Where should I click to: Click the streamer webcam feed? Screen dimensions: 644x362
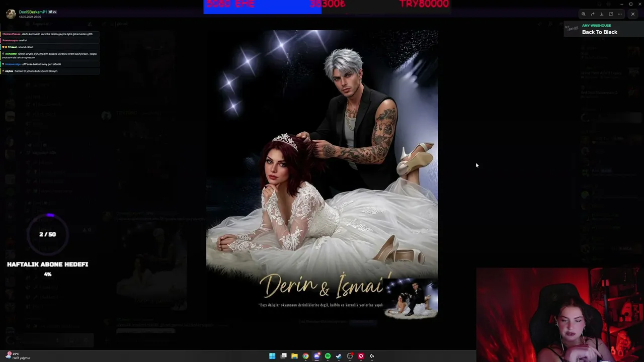[x=560, y=315]
